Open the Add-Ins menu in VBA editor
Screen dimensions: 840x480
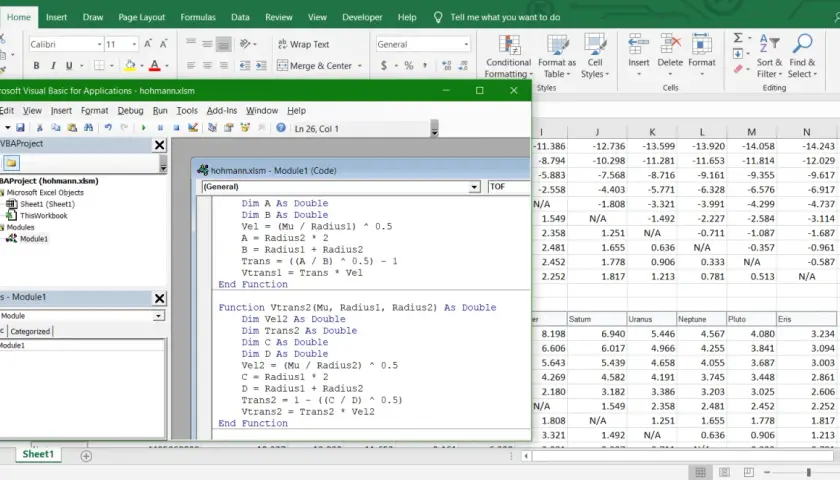pos(222,110)
